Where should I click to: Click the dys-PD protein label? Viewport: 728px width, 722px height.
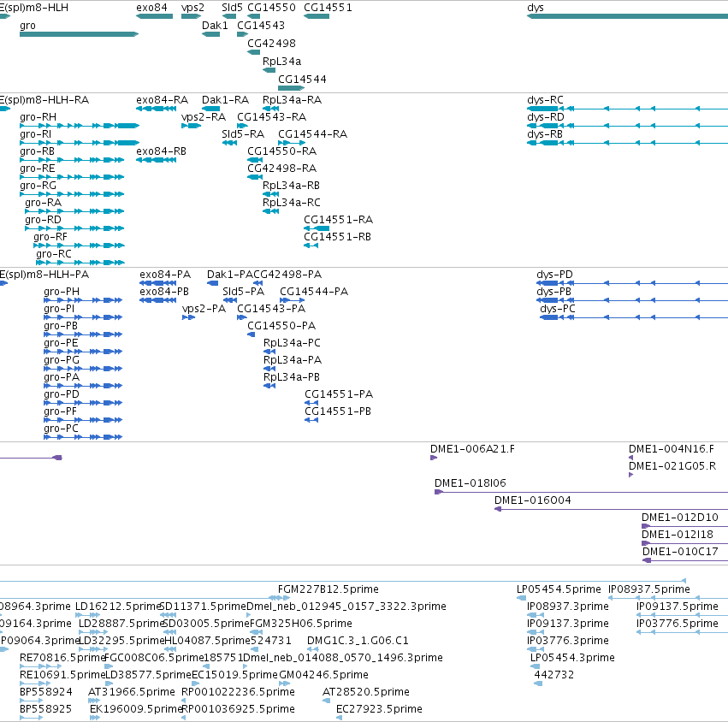point(555,275)
